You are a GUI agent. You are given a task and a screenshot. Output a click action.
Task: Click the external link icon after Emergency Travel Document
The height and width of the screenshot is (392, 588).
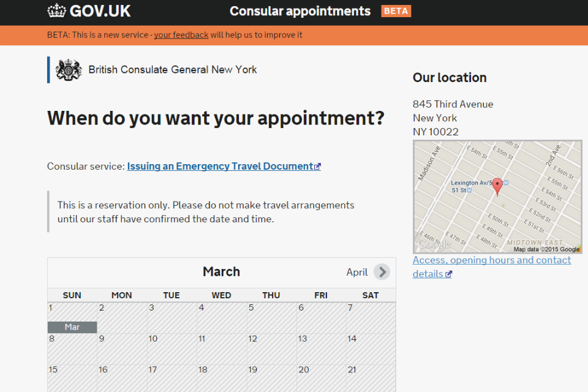(318, 165)
